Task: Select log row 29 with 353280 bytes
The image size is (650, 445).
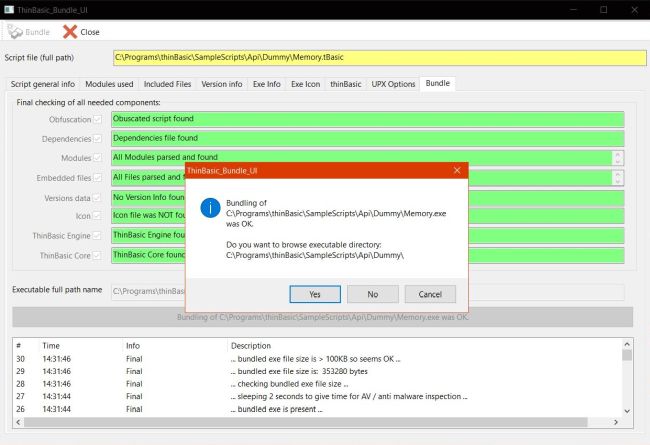Action: point(318,371)
